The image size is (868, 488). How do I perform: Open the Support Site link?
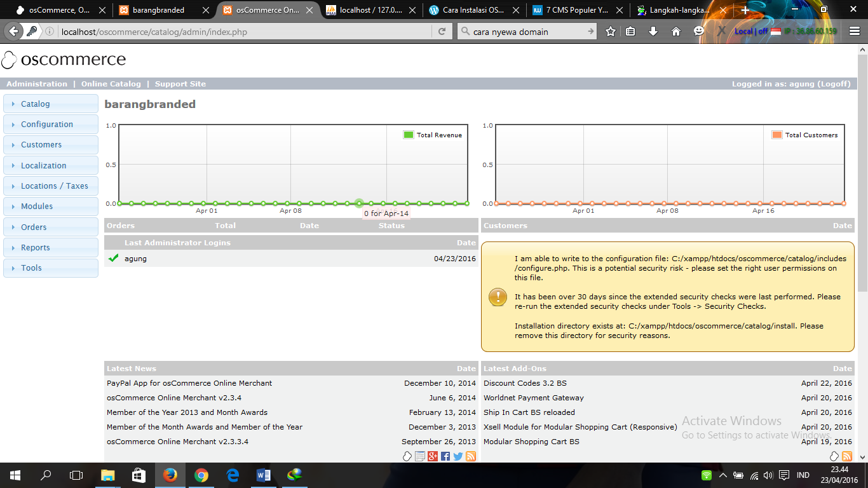pyautogui.click(x=180, y=84)
